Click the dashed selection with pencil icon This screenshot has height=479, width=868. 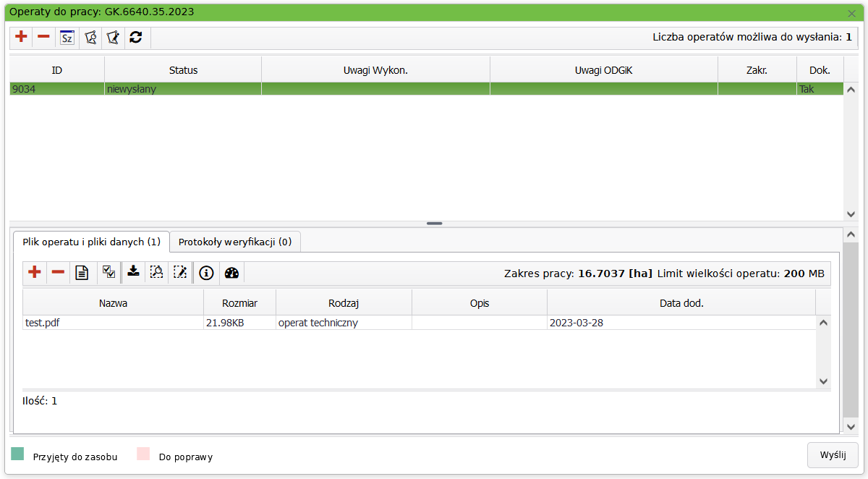[180, 272]
